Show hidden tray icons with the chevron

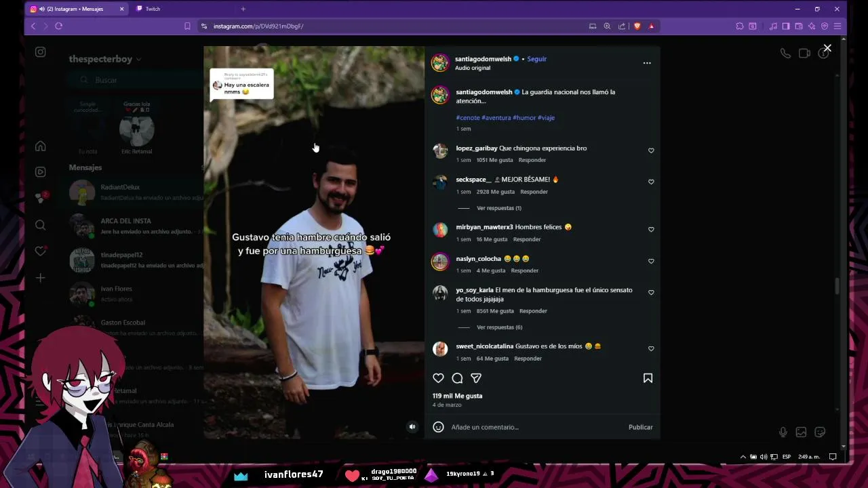coord(743,457)
